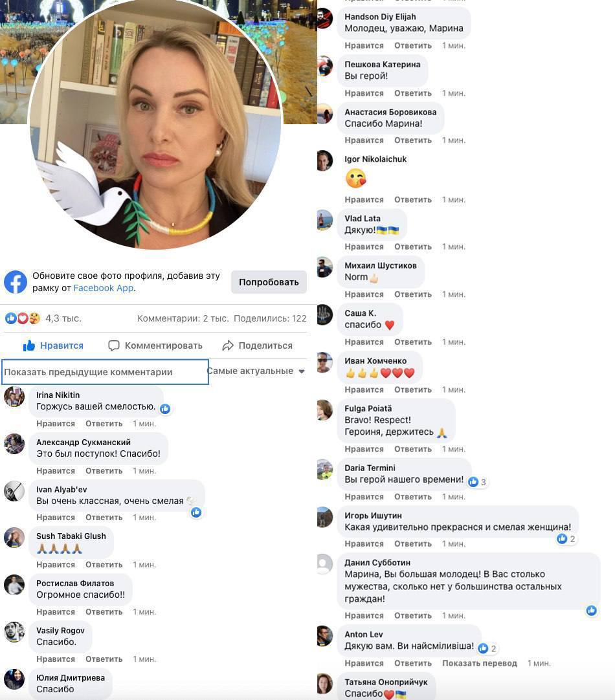Open the Поделились: 122 shares list
Image resolution: width=615 pixels, height=700 pixels.
tap(270, 318)
